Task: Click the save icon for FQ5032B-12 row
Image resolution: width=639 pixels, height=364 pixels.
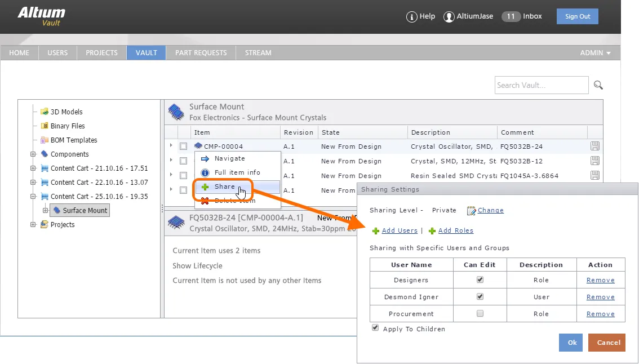Action: 595,161
